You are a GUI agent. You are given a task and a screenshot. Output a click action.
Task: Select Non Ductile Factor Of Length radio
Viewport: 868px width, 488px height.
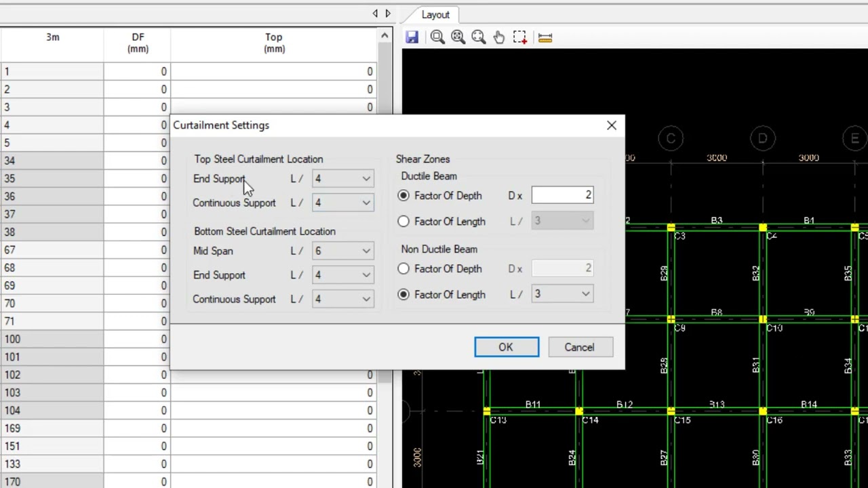click(403, 295)
